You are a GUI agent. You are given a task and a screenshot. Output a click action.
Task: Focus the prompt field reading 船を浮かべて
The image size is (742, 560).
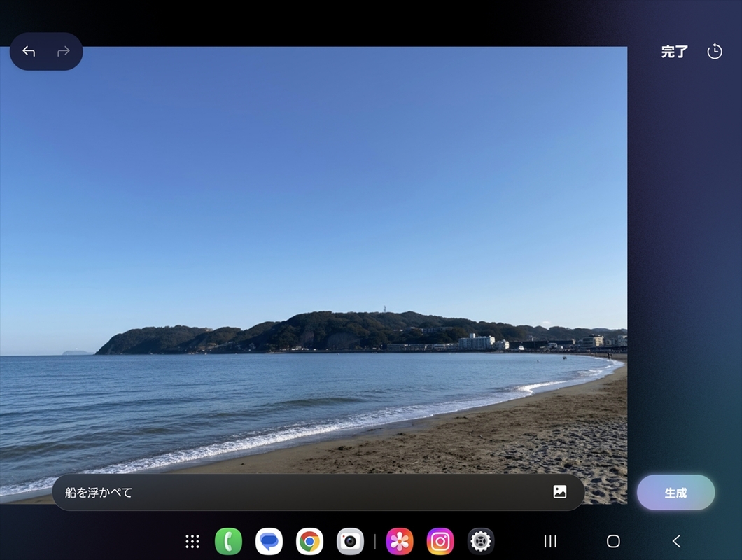click(x=318, y=492)
